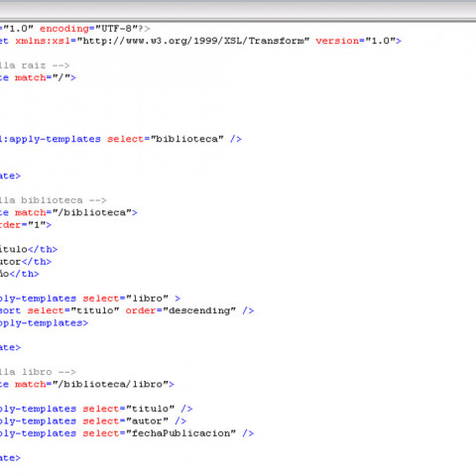Click the match="/biblioteca/libro" attribute

pos(91,385)
